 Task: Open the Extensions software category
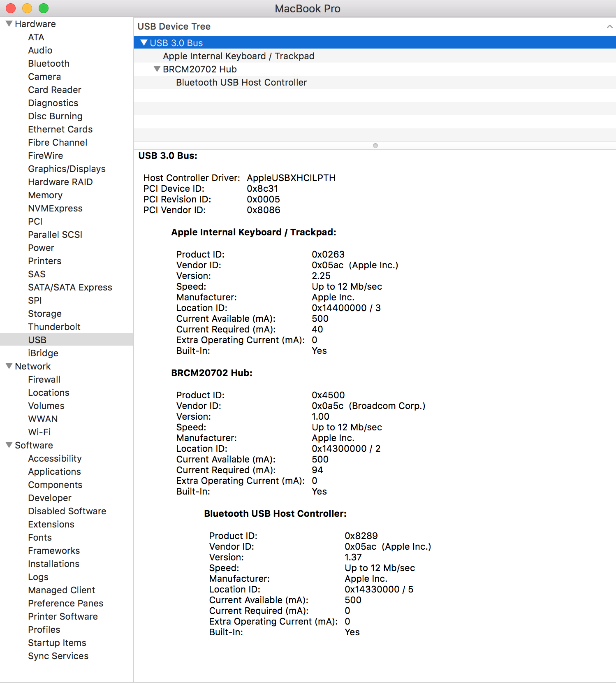51,524
